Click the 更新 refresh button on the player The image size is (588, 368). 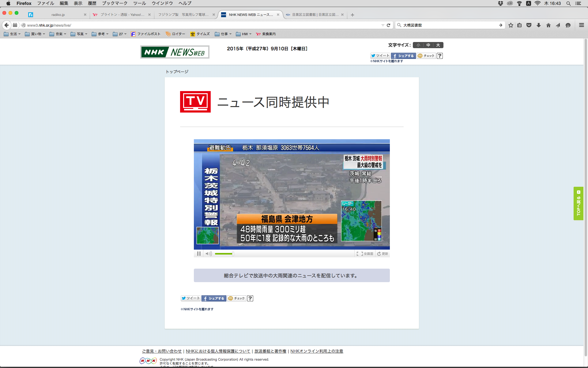click(x=383, y=254)
